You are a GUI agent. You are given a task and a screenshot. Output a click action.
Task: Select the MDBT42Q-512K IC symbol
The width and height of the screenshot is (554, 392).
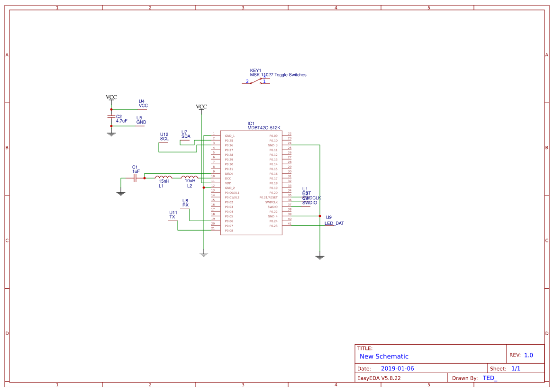pos(251,184)
